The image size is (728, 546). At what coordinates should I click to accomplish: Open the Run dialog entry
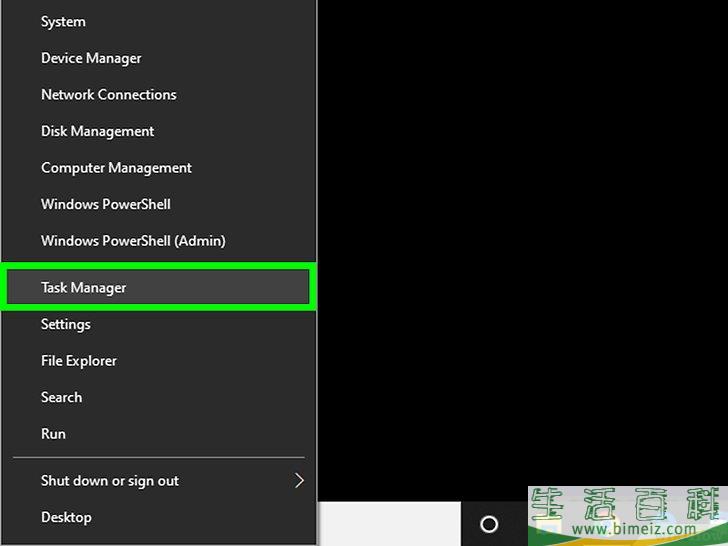tap(158, 434)
